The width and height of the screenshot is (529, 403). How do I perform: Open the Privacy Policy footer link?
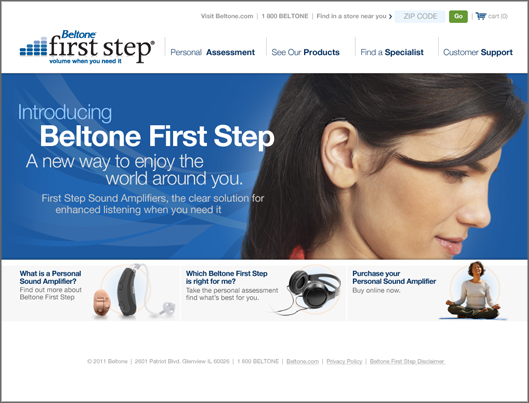[x=344, y=361]
